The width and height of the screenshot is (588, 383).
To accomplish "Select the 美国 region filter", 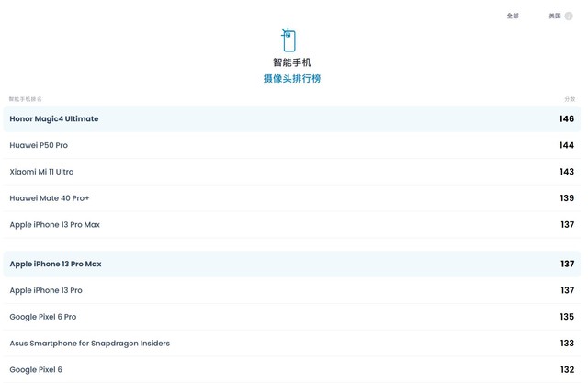I will [x=555, y=16].
